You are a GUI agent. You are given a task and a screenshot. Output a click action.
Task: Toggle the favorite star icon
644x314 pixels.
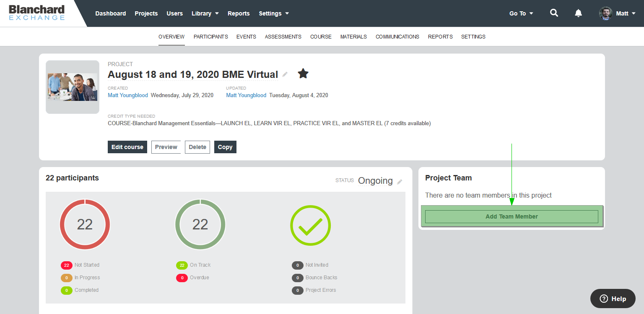(x=303, y=74)
